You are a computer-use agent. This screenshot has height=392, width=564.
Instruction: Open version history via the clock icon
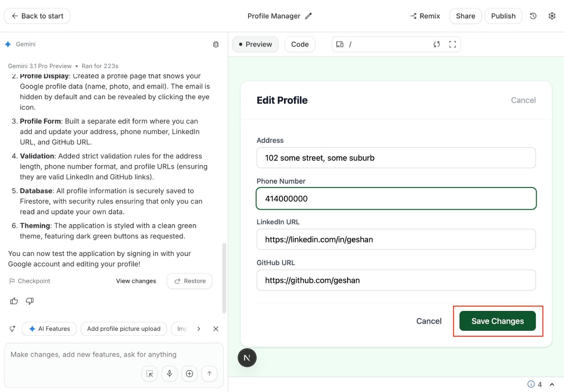[x=533, y=16]
